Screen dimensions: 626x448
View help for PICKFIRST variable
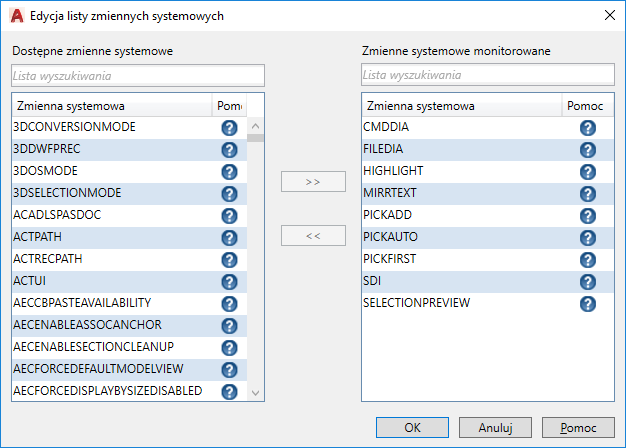tap(587, 260)
